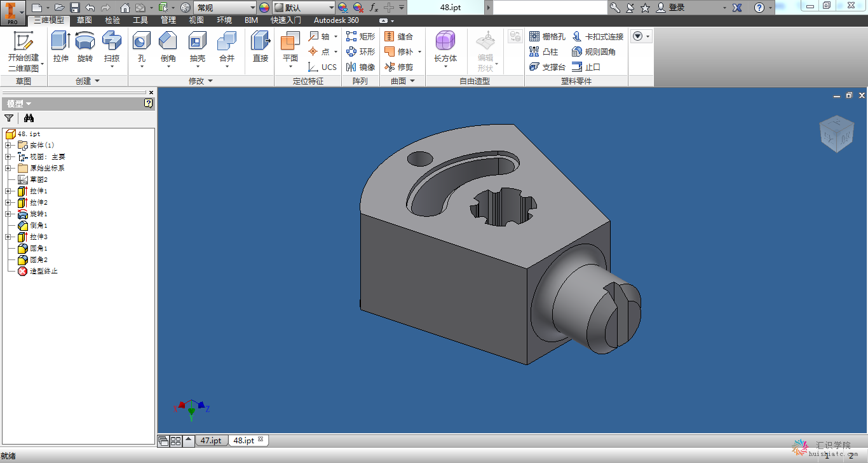868x463 pixels.
Task: Select the Revolve (旋转) tool
Action: pos(85,47)
